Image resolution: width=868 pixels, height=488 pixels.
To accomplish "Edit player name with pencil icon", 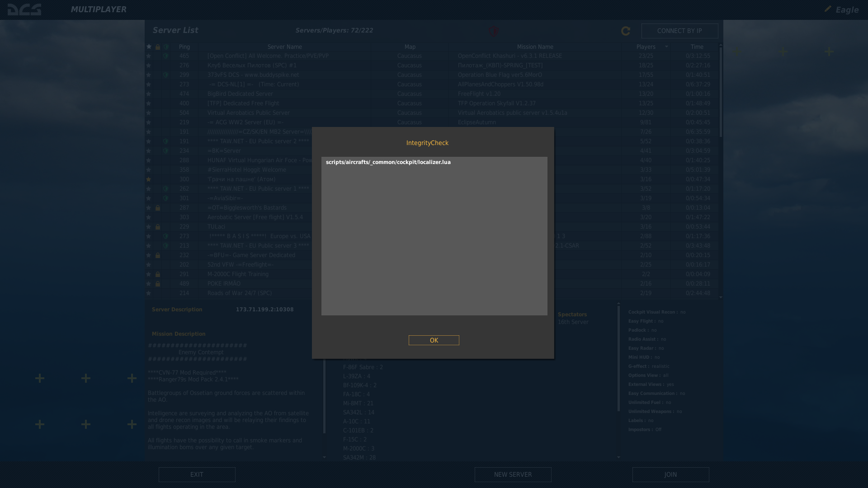I will [x=828, y=9].
